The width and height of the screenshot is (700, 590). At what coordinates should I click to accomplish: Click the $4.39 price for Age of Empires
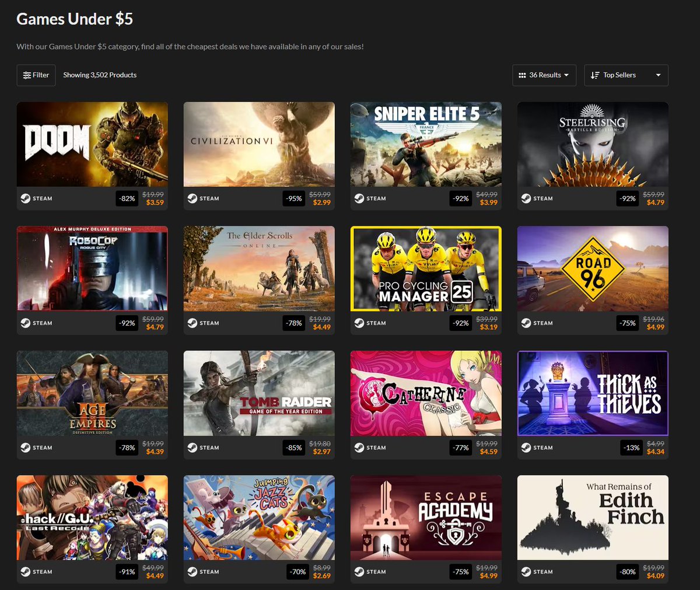(x=155, y=452)
